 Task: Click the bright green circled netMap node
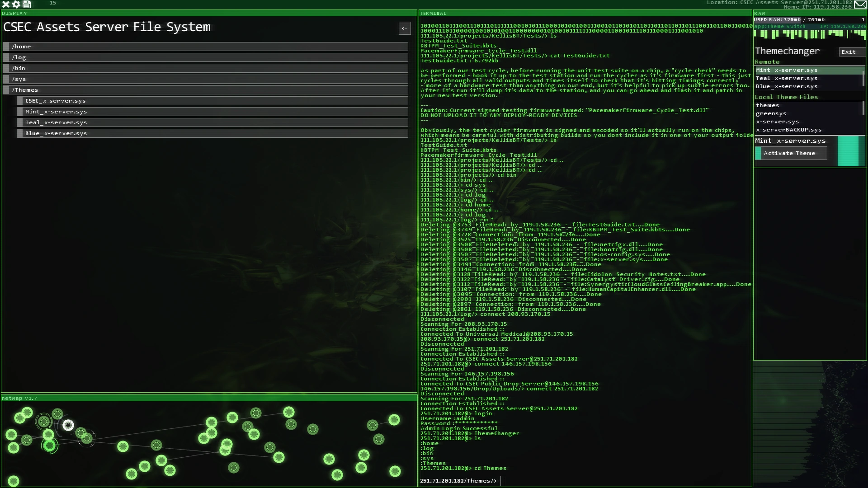point(50,446)
